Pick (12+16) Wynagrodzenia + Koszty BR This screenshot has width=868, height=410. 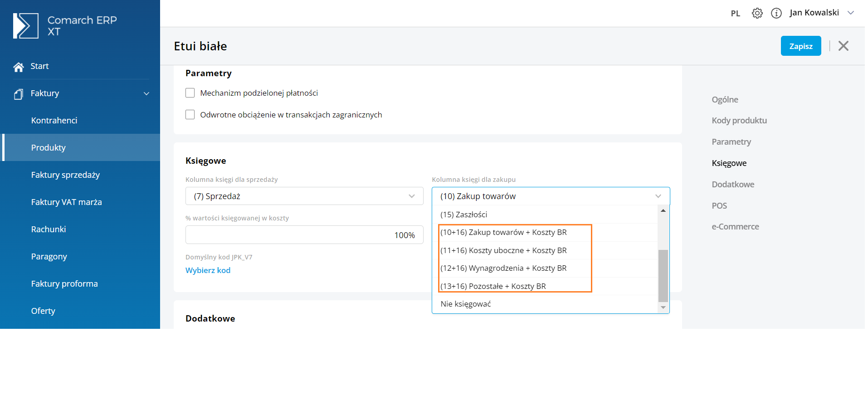click(545, 268)
